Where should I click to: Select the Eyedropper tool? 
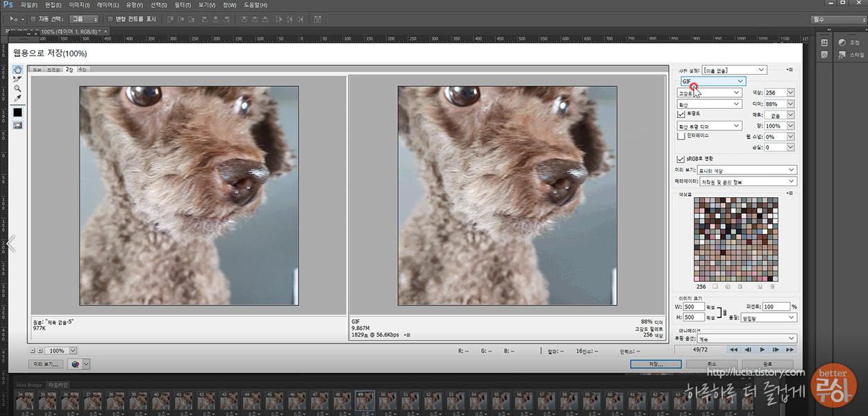tap(18, 98)
